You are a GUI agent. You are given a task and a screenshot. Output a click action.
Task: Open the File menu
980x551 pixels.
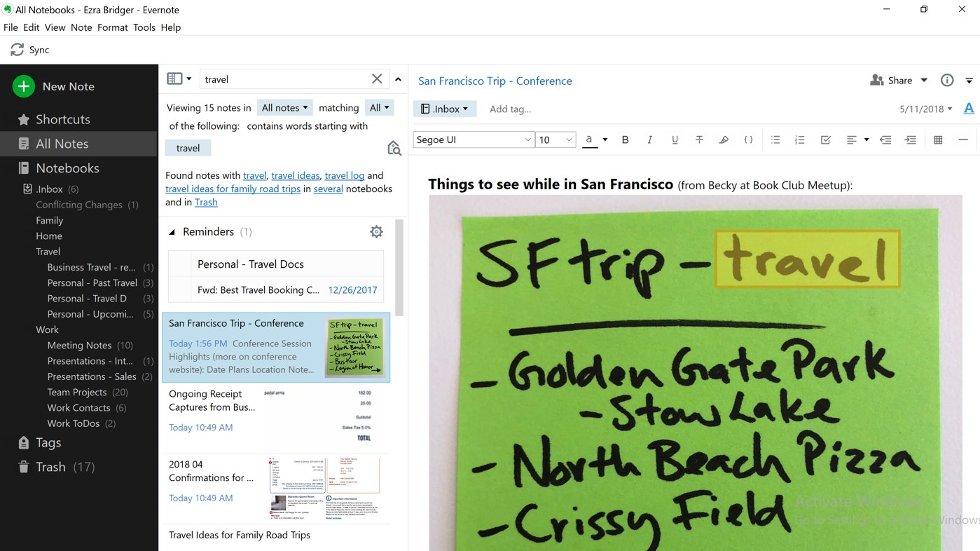click(11, 27)
